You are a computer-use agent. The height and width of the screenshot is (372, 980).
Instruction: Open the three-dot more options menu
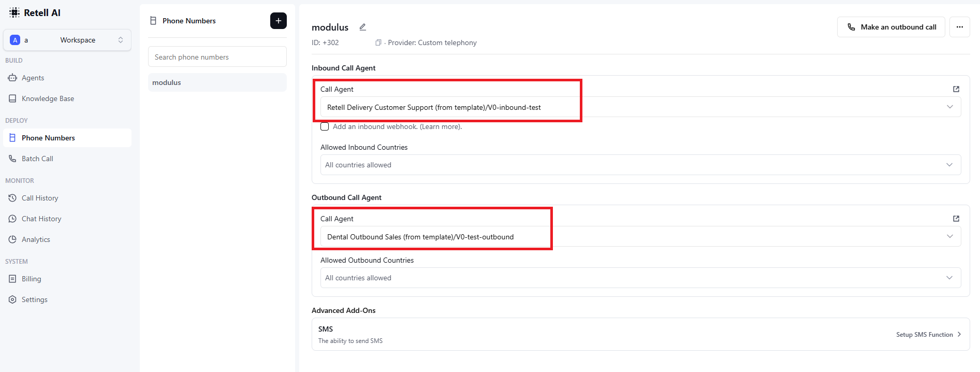959,27
